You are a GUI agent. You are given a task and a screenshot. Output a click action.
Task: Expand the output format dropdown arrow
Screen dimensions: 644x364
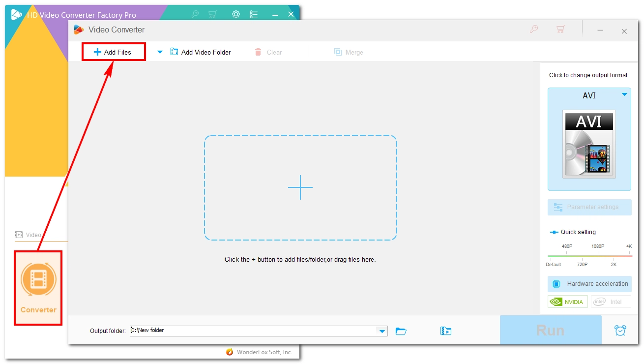(x=624, y=94)
